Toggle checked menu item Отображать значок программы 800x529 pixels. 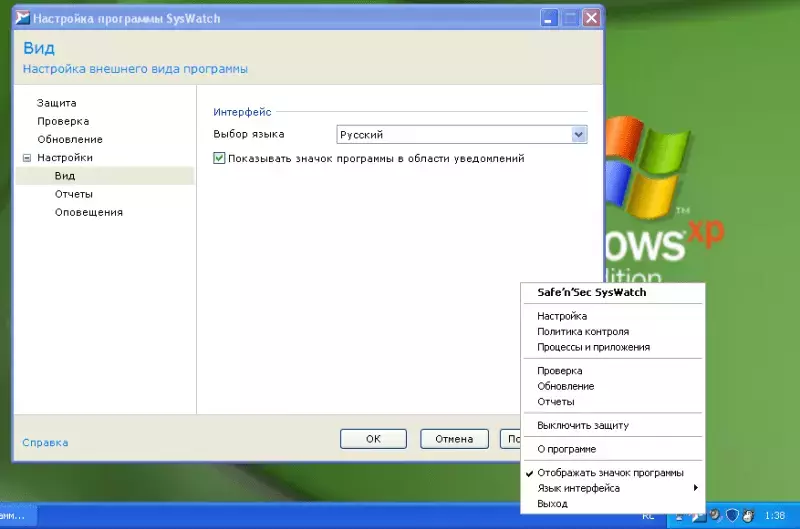click(613, 472)
